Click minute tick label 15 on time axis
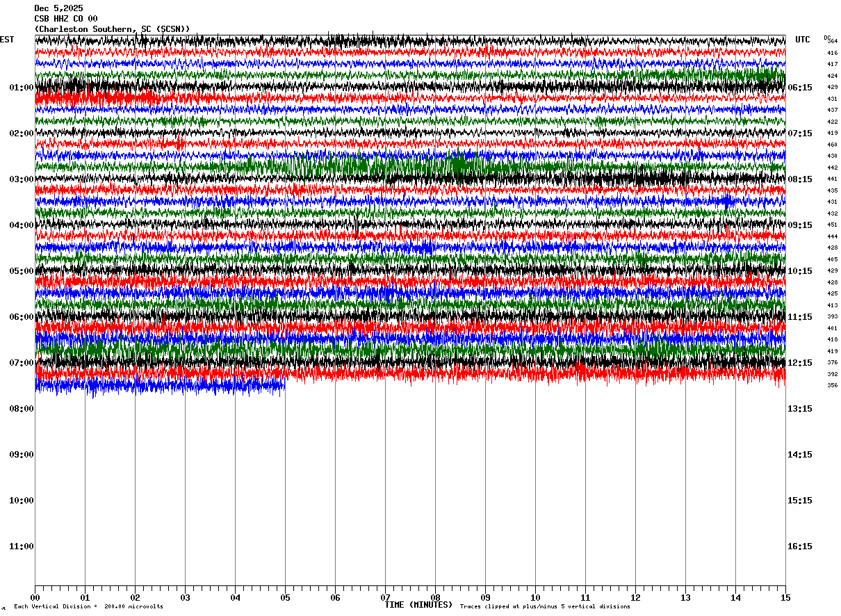841x616 pixels. pos(785,597)
